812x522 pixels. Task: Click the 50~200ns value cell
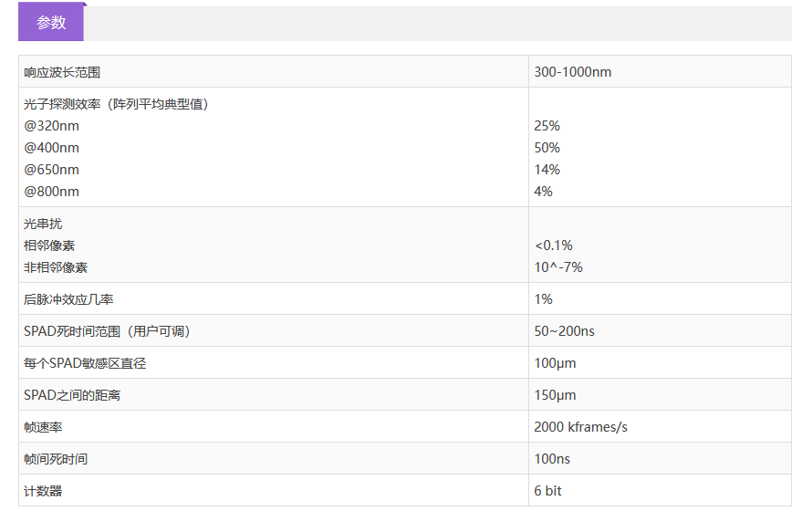565,331
